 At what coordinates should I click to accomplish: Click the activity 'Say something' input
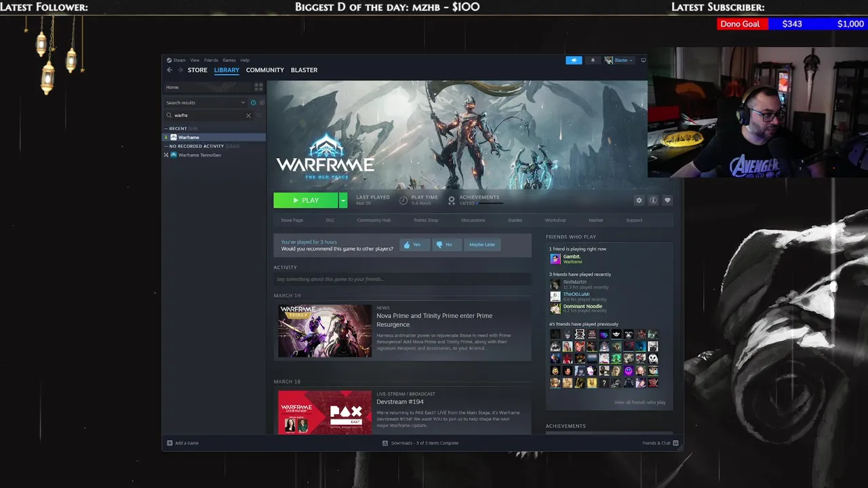click(x=402, y=279)
